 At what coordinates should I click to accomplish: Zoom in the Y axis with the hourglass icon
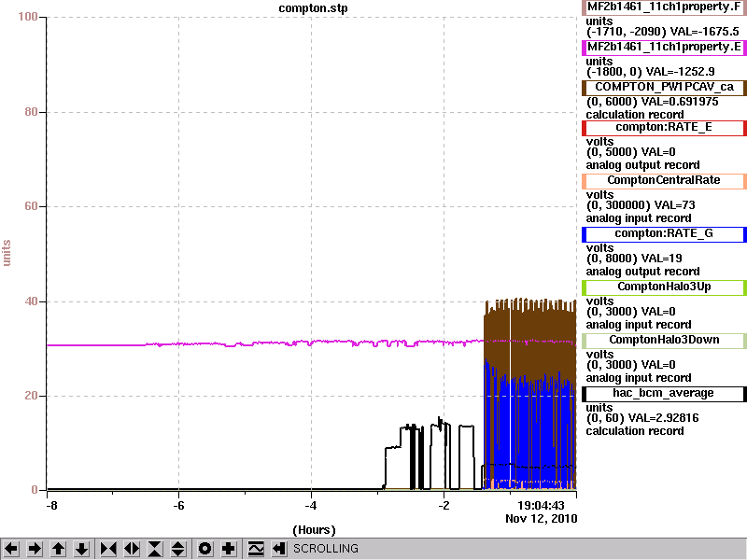155,549
